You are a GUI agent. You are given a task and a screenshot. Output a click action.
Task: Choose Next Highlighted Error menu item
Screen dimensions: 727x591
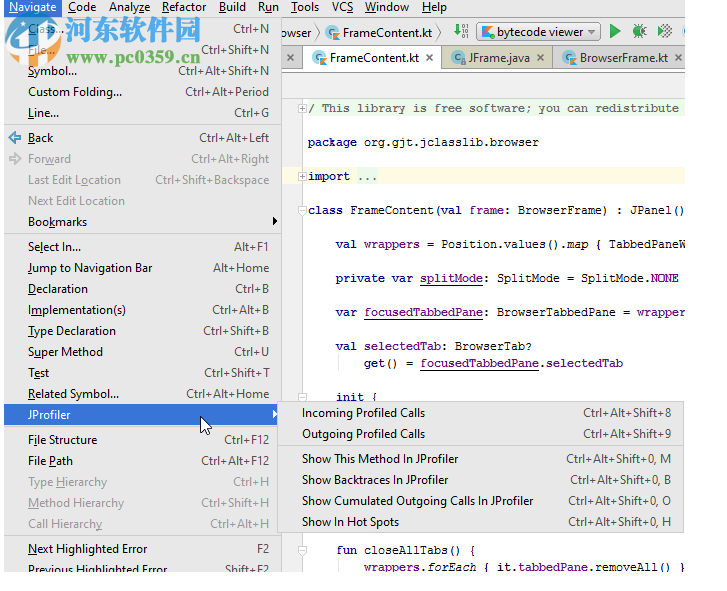coord(142,549)
